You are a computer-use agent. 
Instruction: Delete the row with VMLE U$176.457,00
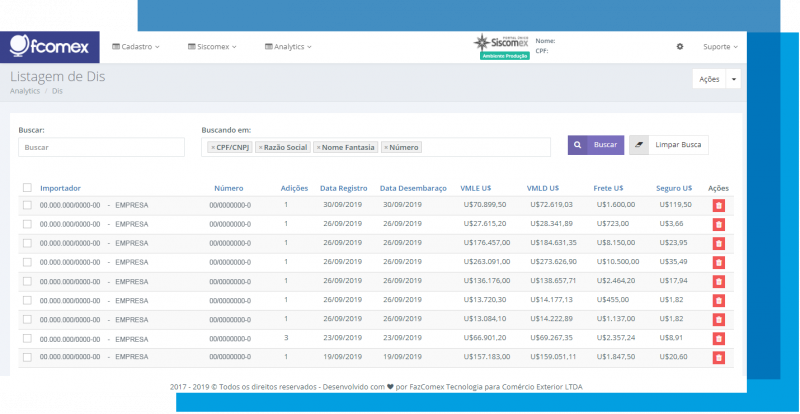(718, 243)
